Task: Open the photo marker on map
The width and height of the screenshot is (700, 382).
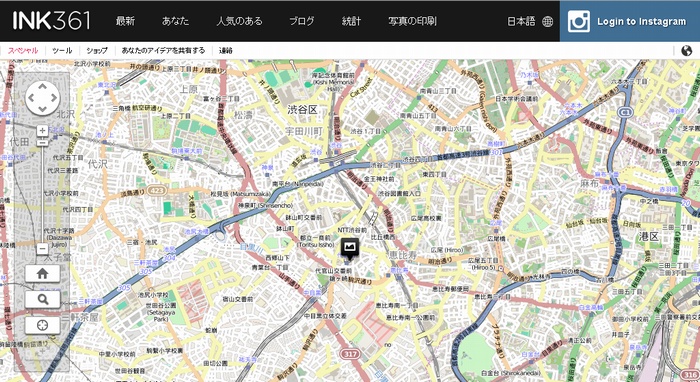Action: [350, 248]
